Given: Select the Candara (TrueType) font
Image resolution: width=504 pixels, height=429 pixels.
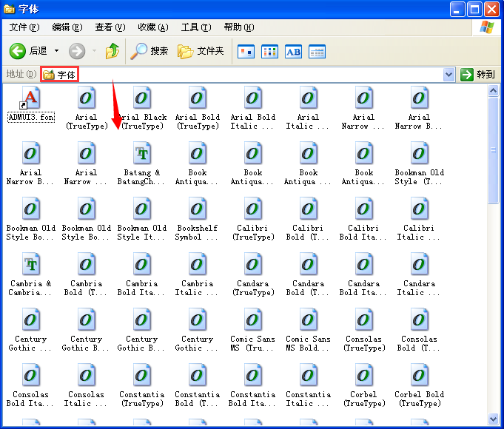Looking at the screenshot, I should 252,275.
